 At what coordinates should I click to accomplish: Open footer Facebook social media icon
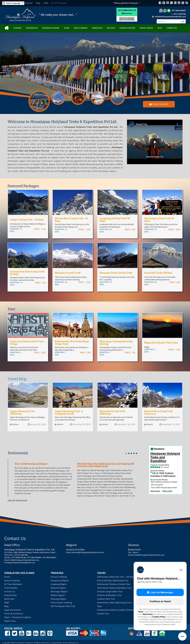[x=7, y=633]
